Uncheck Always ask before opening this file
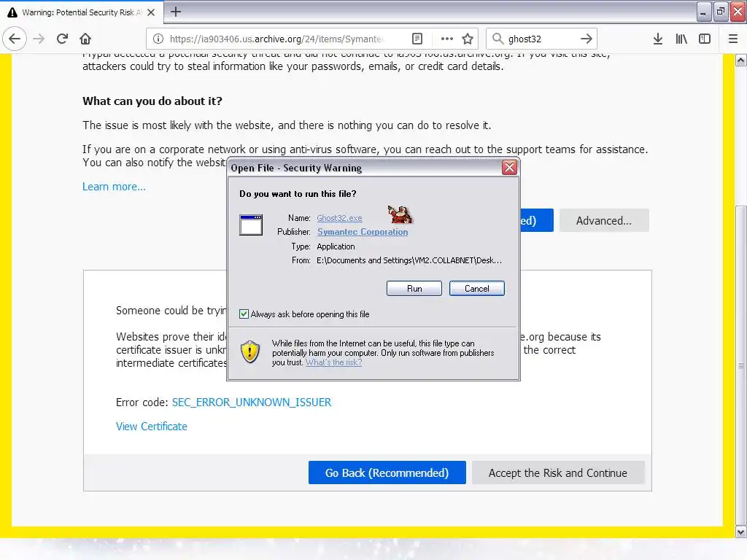Screen dimensions: 747x560 (x=244, y=314)
